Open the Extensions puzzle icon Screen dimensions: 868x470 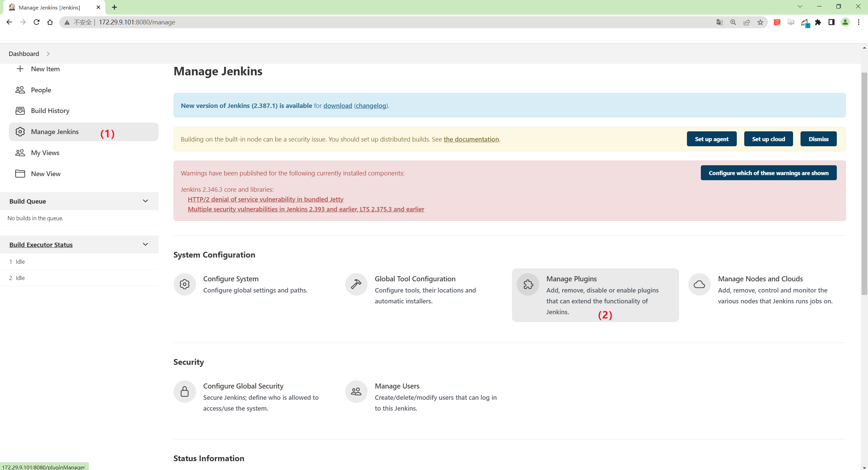[x=818, y=22]
